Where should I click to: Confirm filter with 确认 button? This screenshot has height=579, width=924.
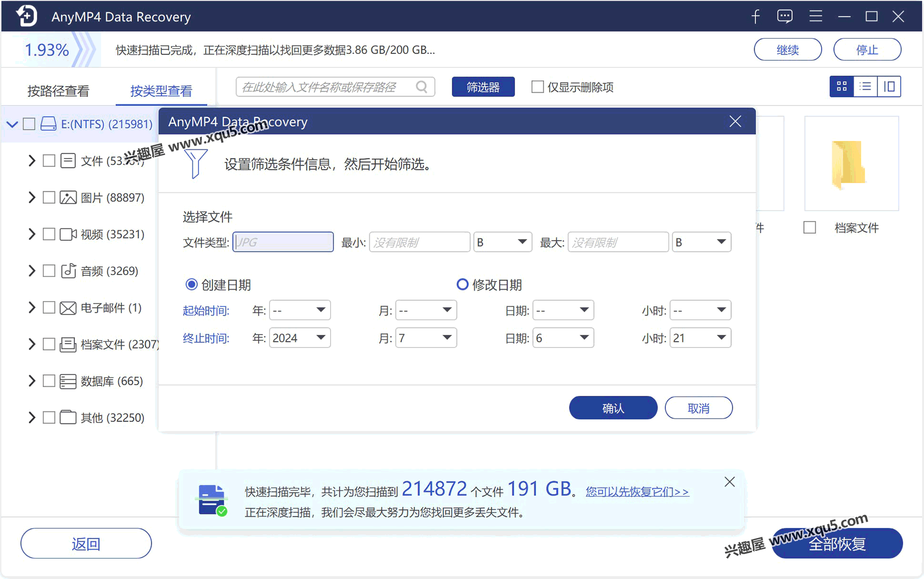[613, 408]
